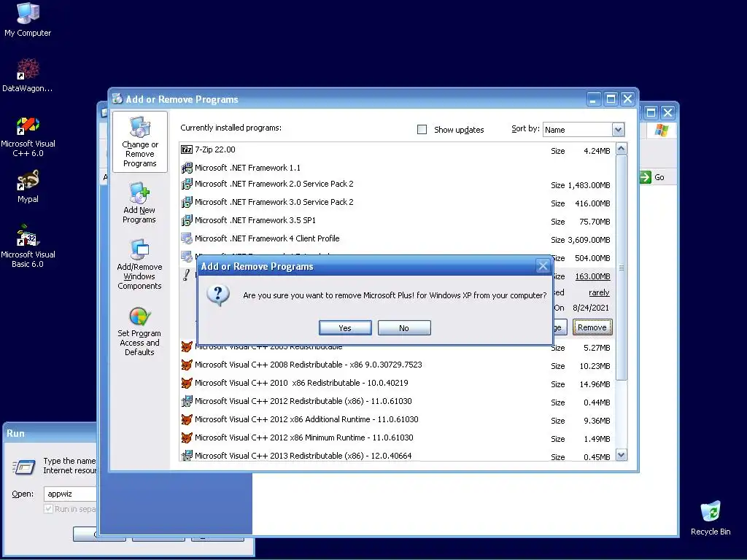747x560 pixels.
Task: Click scroll down arrow in programs list
Action: click(x=621, y=455)
